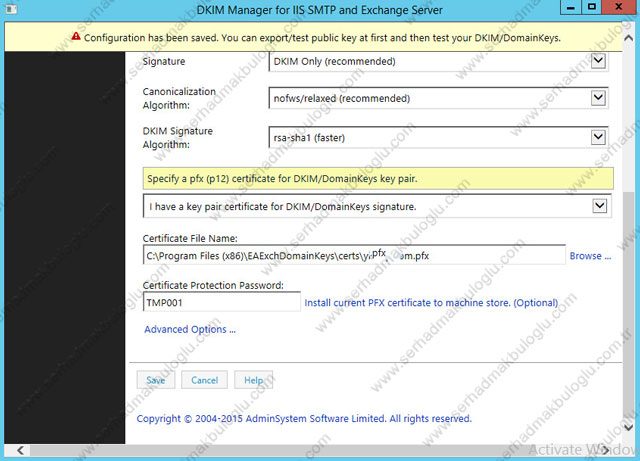Click the 'Certificate Protection Password:' label
This screenshot has height=461, width=640.
[x=213, y=285]
